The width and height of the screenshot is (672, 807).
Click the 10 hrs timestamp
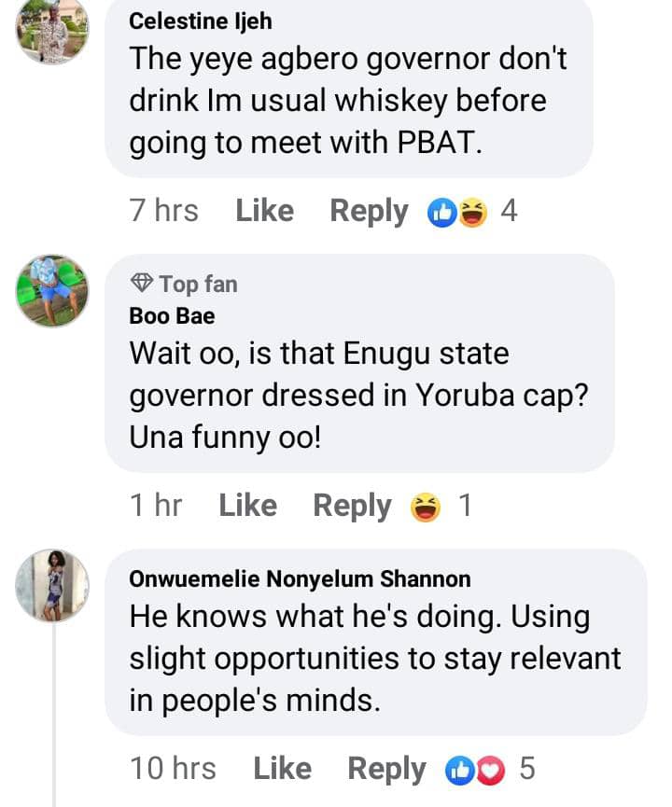click(173, 769)
